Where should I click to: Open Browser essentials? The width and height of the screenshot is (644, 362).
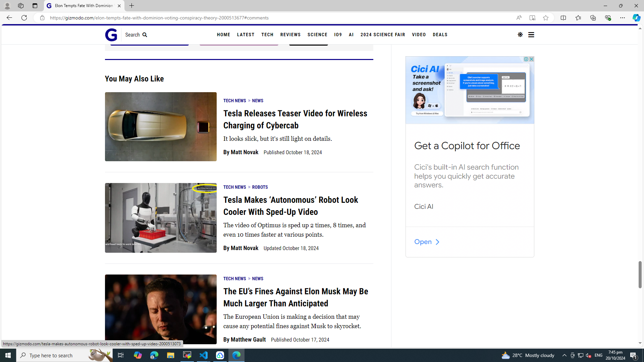coord(607,18)
